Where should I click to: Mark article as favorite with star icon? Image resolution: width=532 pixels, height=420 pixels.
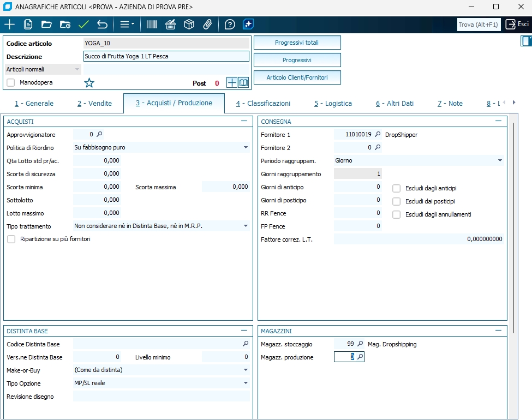[89, 83]
